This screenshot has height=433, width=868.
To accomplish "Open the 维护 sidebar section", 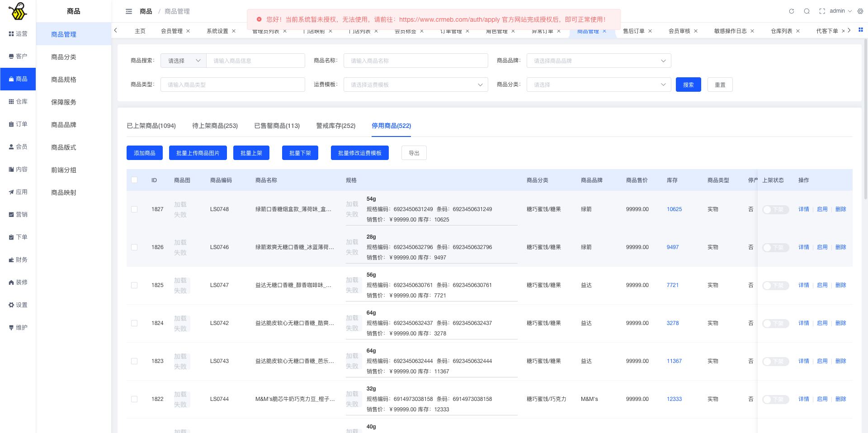I will click(18, 328).
